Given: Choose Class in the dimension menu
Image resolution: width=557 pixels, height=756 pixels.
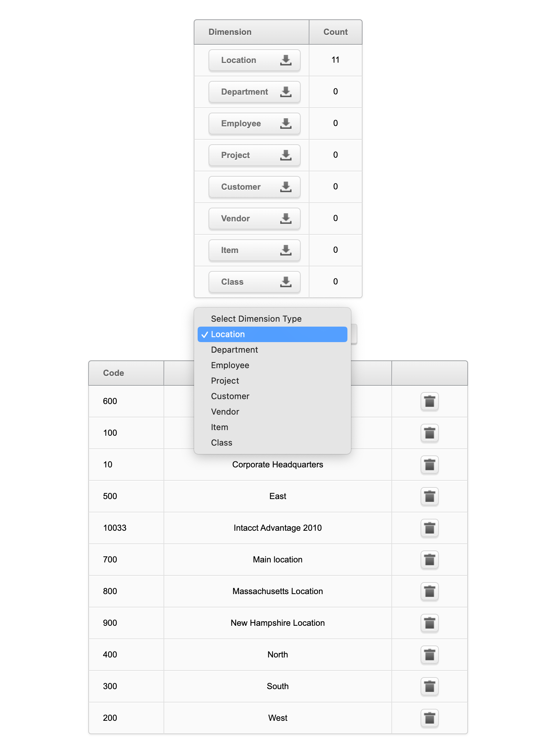Looking at the screenshot, I should pyautogui.click(x=222, y=443).
